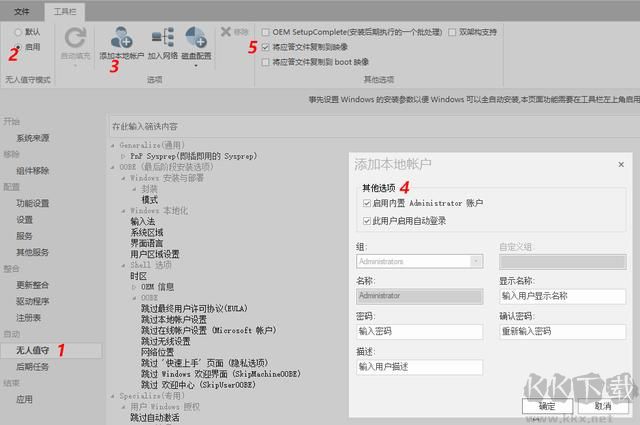640x425 pixels.
Task: Click the 自动填充 refresh icon
Action: click(x=75, y=38)
